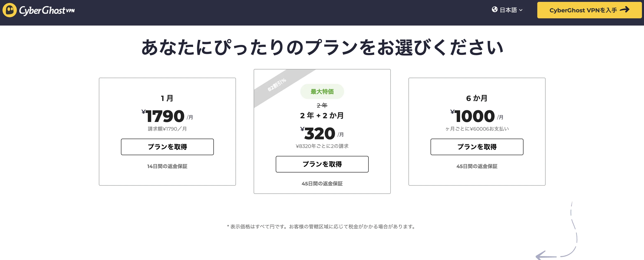Click the globe language icon
Screen dimensions: 644x260
pos(495,10)
